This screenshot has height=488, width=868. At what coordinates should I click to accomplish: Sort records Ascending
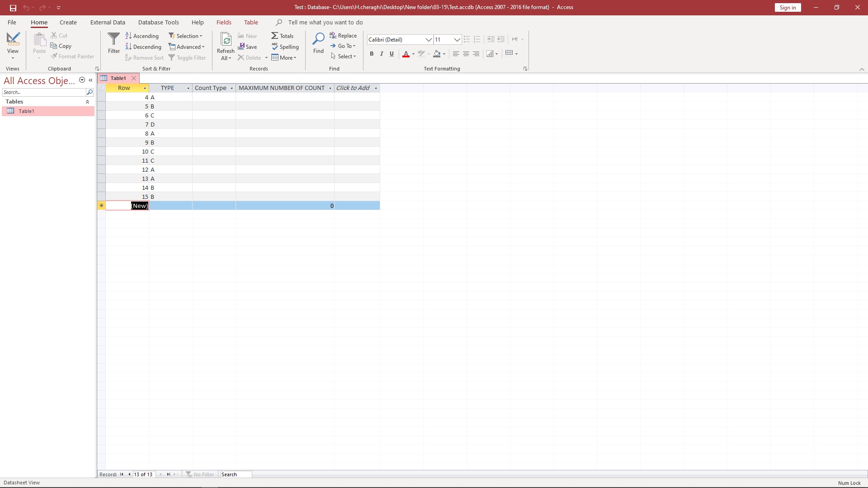coord(142,36)
